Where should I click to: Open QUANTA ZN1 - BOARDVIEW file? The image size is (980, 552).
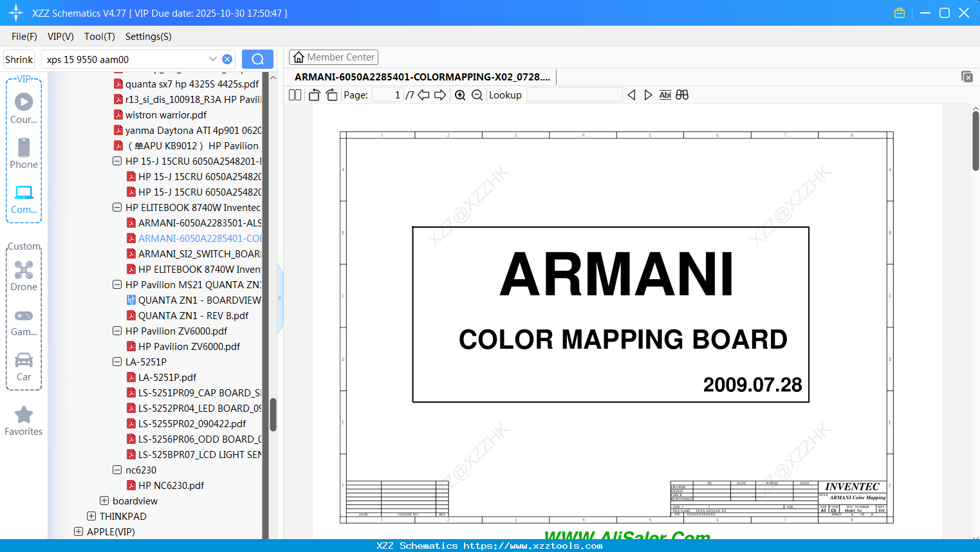click(x=194, y=300)
